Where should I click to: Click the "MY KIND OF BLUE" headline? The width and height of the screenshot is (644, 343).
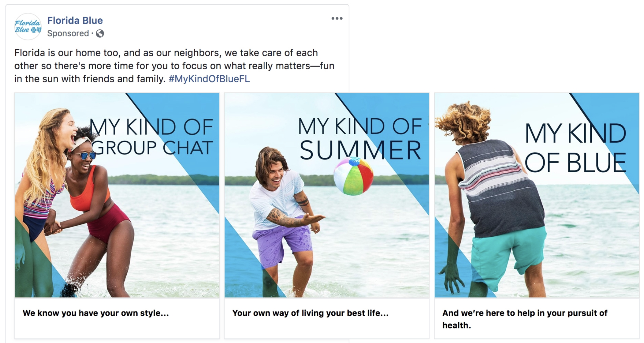[575, 148]
